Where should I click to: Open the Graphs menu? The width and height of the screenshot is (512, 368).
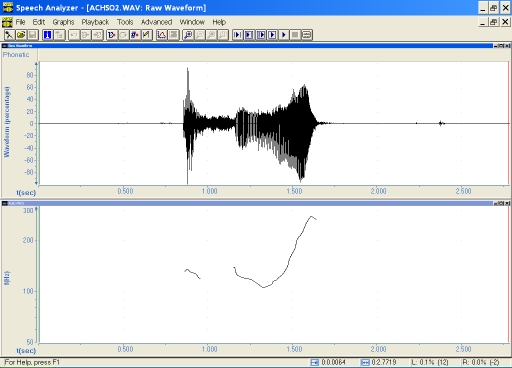click(63, 22)
